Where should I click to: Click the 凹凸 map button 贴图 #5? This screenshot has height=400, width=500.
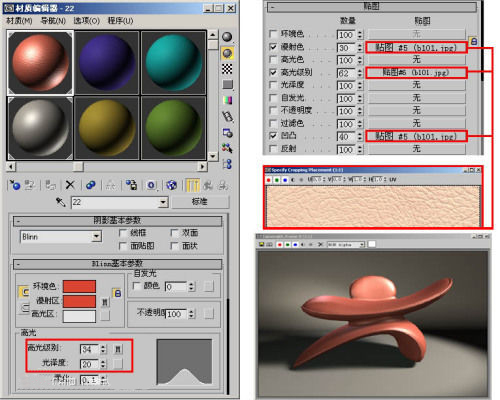(x=416, y=136)
